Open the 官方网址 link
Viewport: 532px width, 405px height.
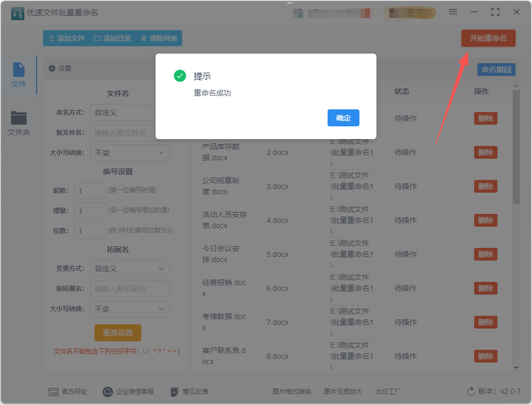coord(74,391)
